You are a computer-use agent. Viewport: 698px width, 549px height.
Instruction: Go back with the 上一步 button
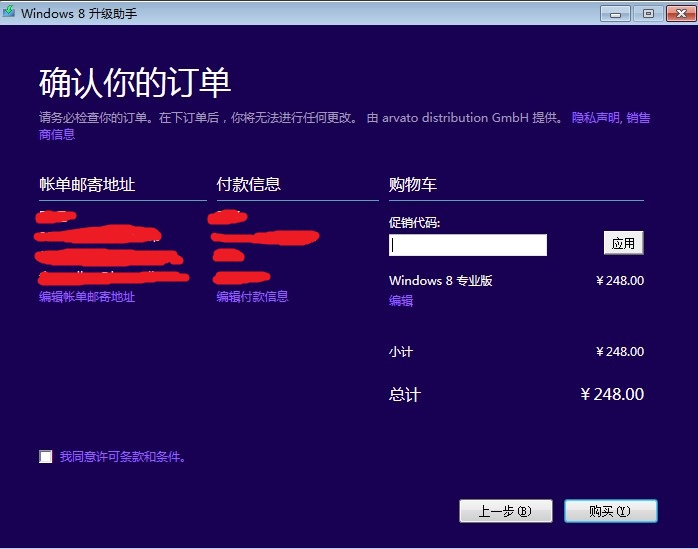[506, 511]
